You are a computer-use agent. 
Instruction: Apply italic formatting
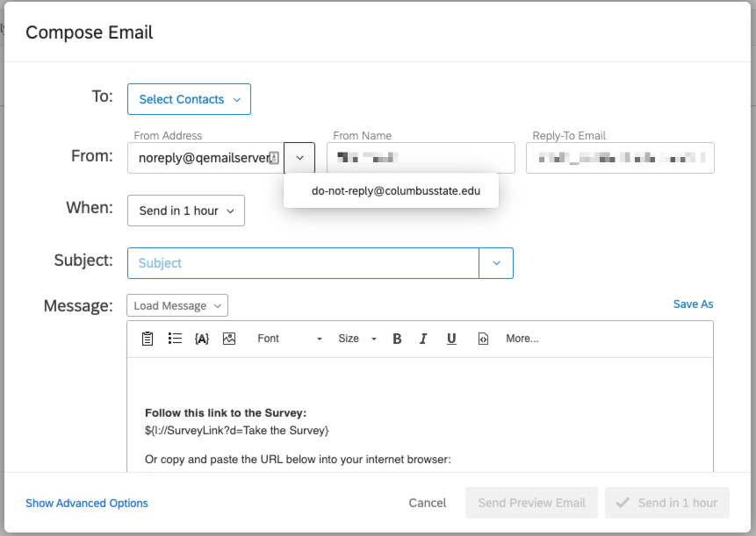pyautogui.click(x=423, y=338)
